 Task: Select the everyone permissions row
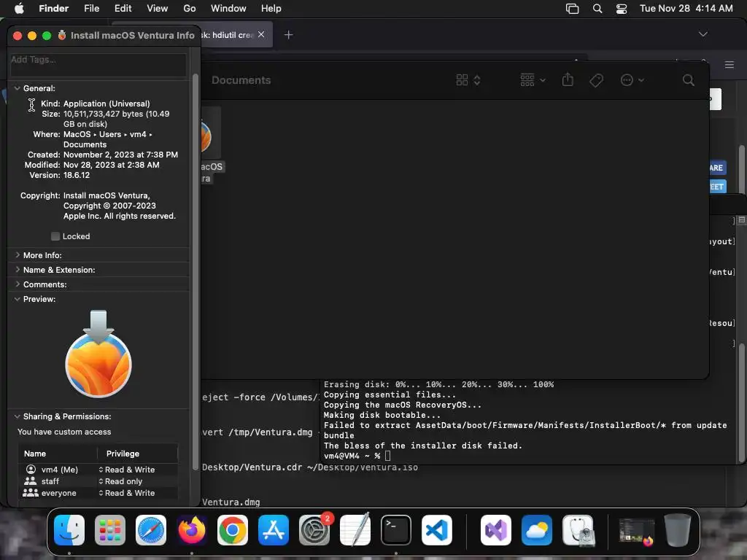click(x=98, y=493)
